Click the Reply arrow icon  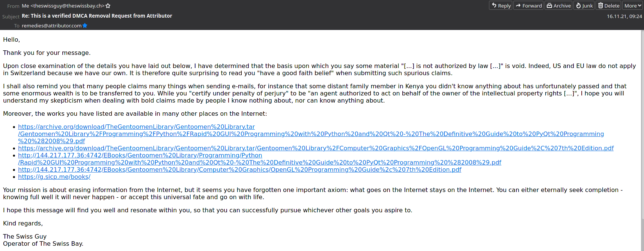coord(494,6)
